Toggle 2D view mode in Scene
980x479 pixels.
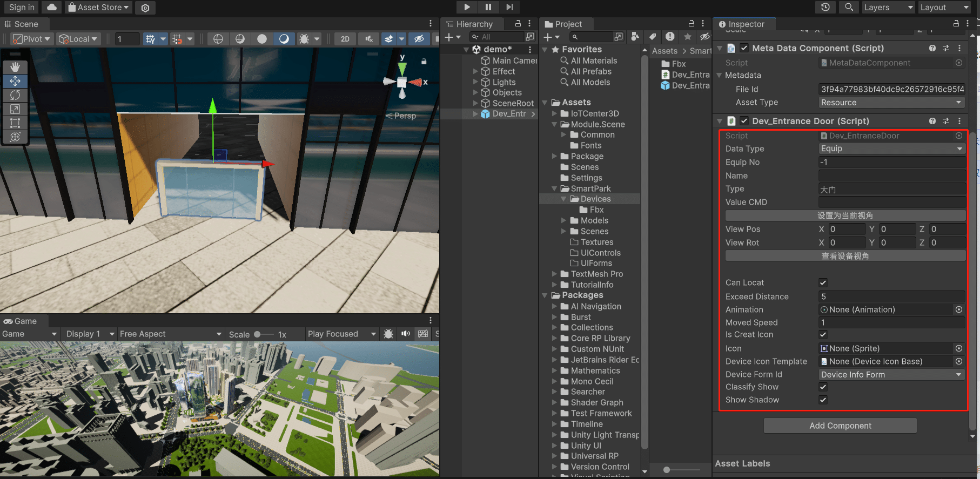pyautogui.click(x=345, y=39)
